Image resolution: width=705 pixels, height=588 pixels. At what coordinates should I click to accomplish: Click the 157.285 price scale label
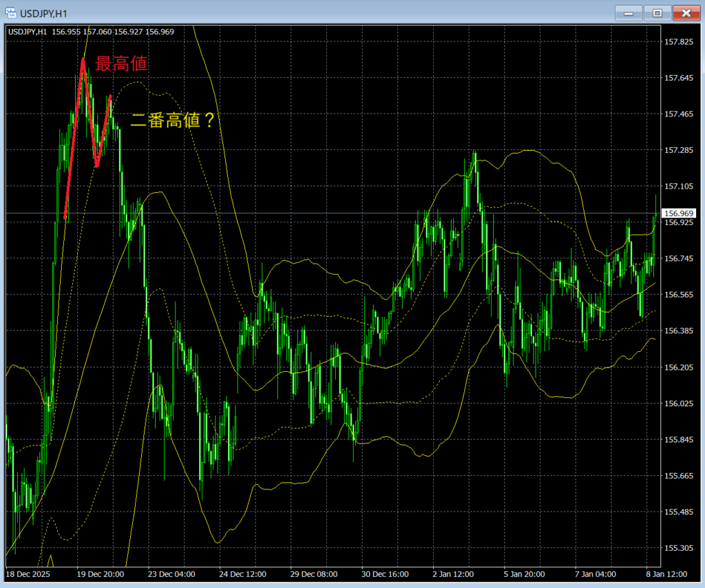click(679, 150)
